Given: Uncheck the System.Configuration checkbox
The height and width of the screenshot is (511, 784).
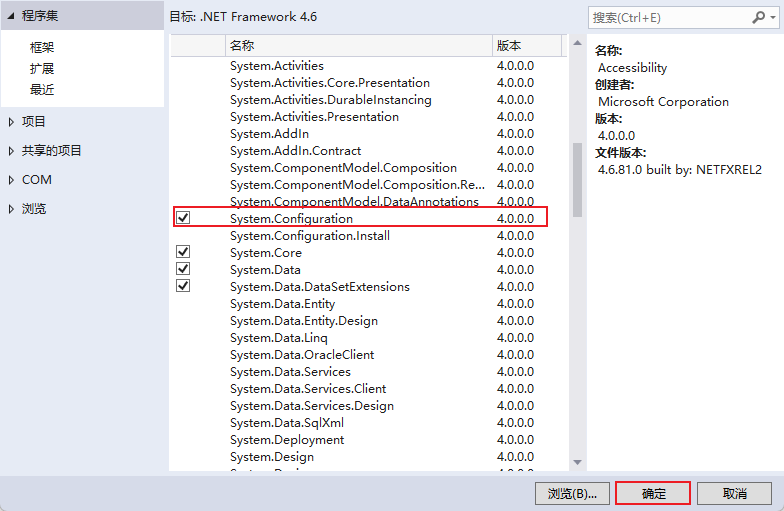Looking at the screenshot, I should (184, 218).
